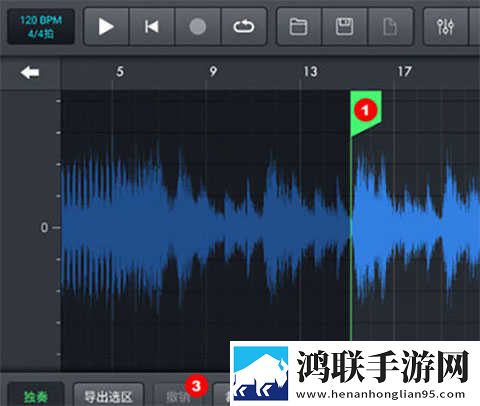Click bar 17 on the timeline ruler
The width and height of the screenshot is (480, 406).
coord(404,72)
